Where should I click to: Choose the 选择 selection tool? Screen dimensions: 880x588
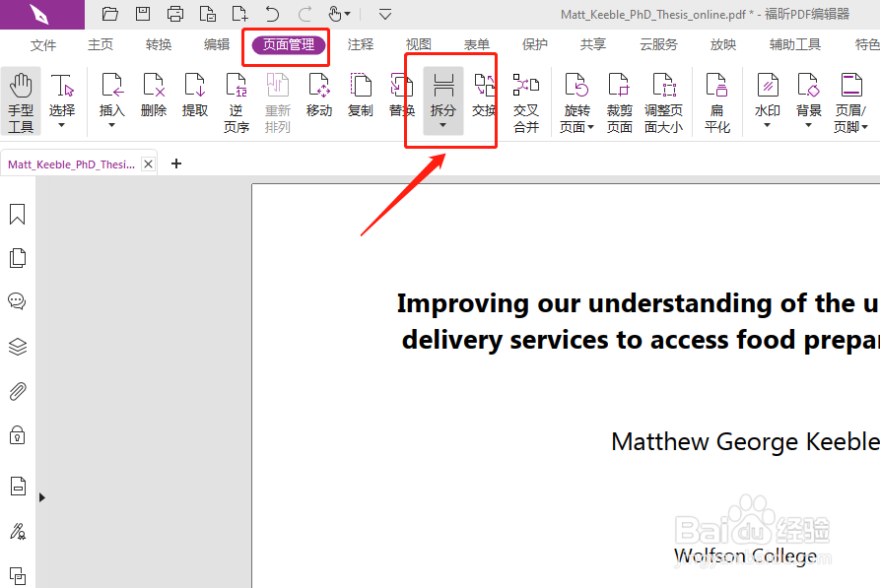pyautogui.click(x=62, y=96)
